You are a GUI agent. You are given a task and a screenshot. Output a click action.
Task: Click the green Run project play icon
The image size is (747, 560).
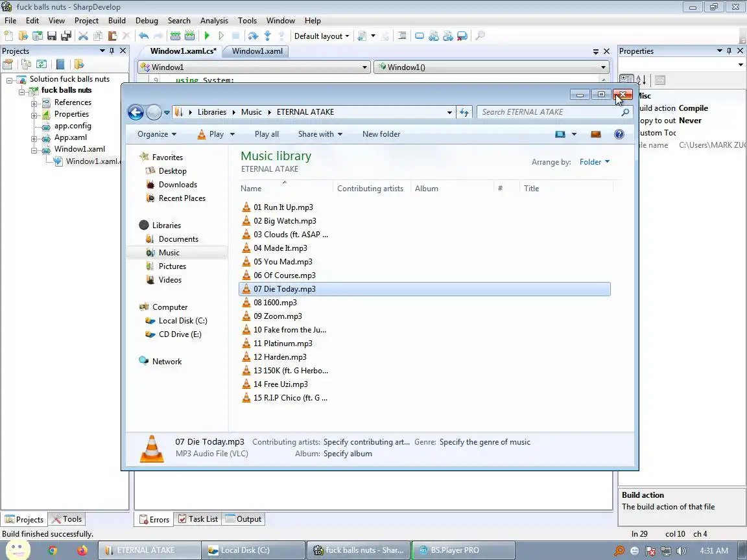(207, 36)
